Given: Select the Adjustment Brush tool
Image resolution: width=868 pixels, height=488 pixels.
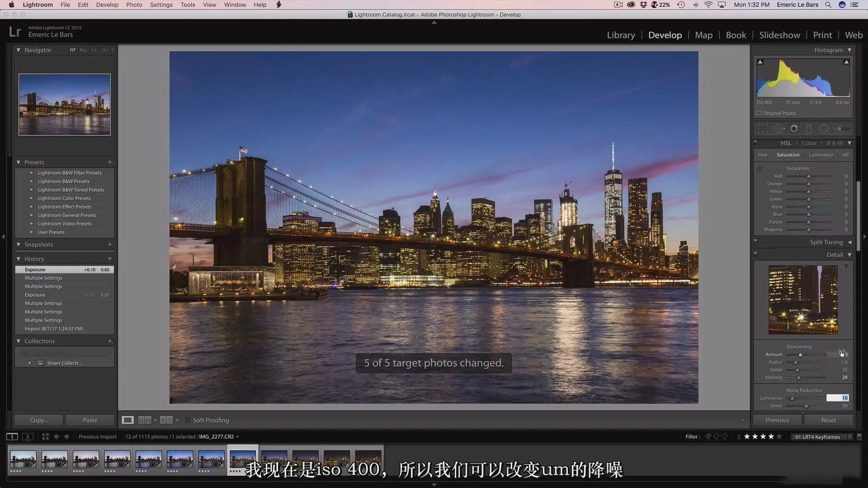Looking at the screenshot, I should tap(842, 129).
